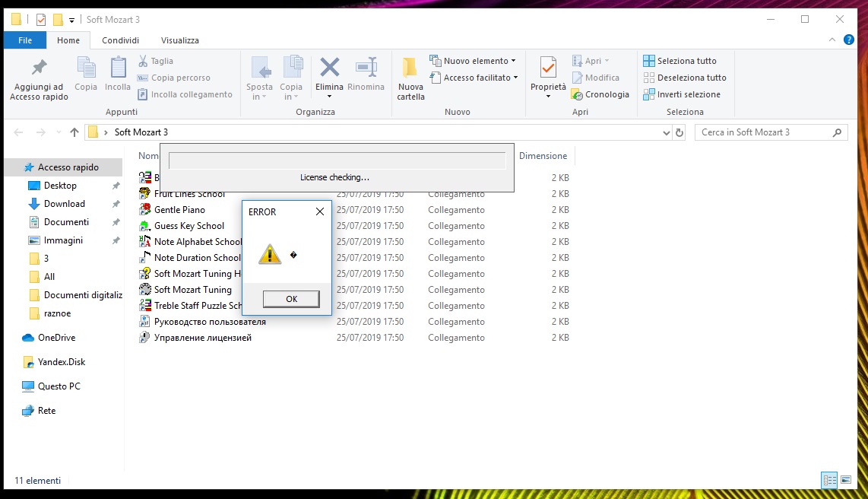Sort files by the Dimensione column
868x499 pixels.
coord(543,156)
